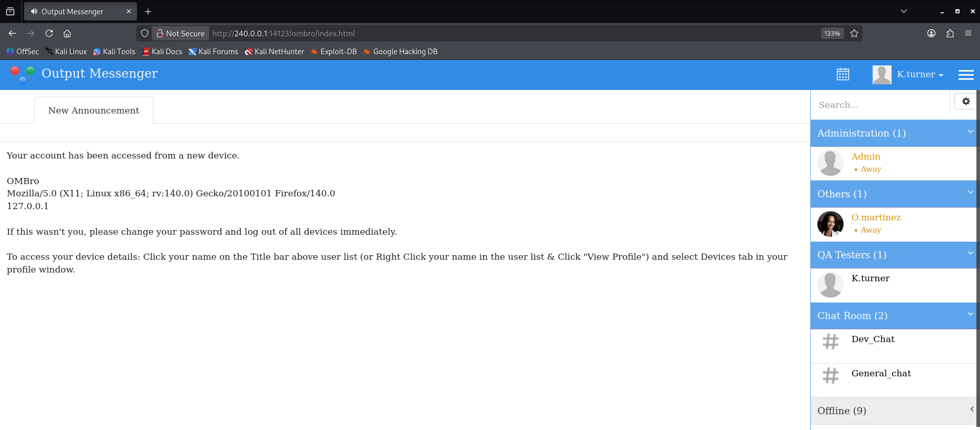
Task: Click the user list settings gear
Action: [x=966, y=101]
